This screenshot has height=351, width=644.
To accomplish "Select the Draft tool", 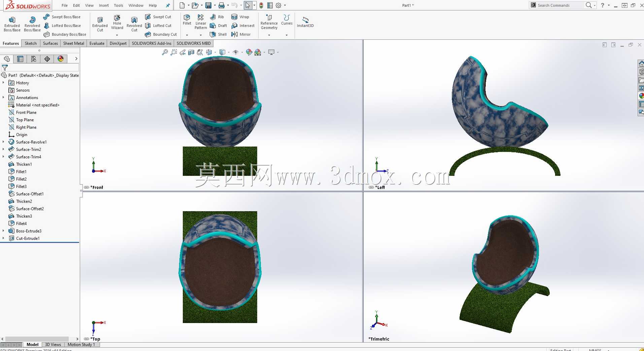I will 218,26.
